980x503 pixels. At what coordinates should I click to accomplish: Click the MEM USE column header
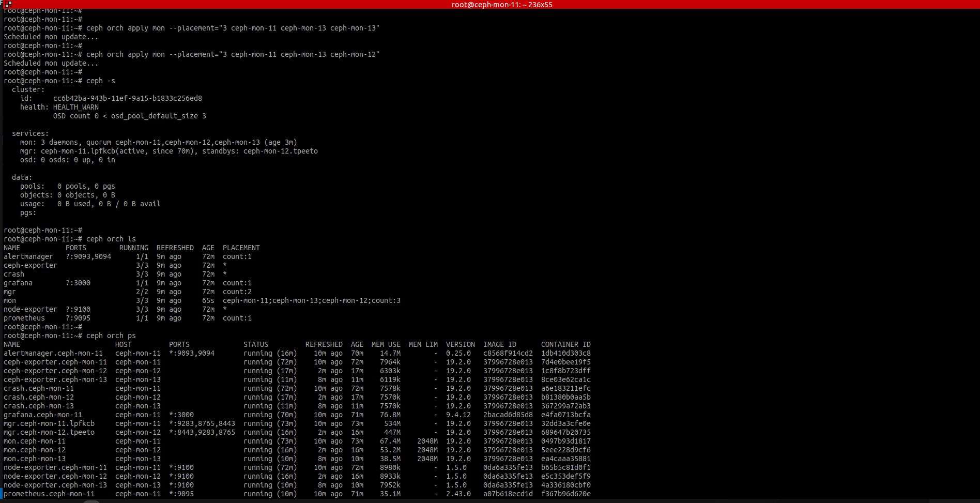pyautogui.click(x=386, y=344)
